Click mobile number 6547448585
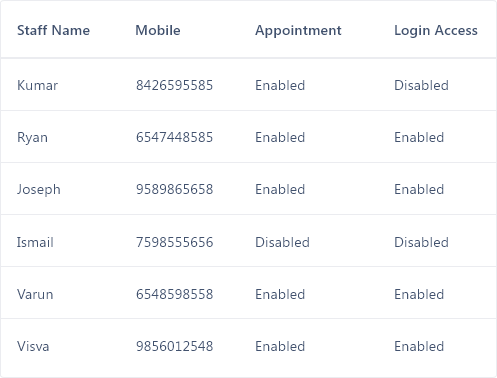The image size is (497, 378). pos(174,137)
